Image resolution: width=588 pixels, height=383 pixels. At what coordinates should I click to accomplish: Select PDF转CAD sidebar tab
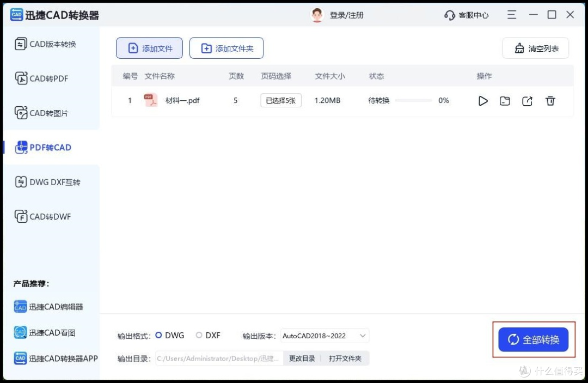click(x=52, y=148)
